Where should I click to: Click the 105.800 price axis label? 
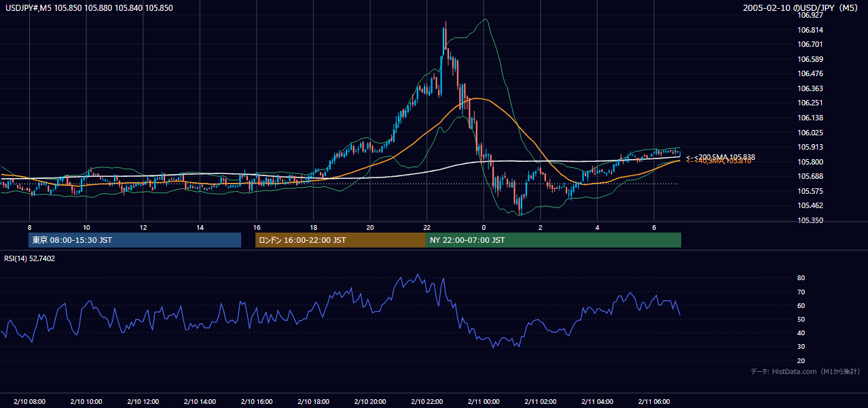(x=810, y=162)
